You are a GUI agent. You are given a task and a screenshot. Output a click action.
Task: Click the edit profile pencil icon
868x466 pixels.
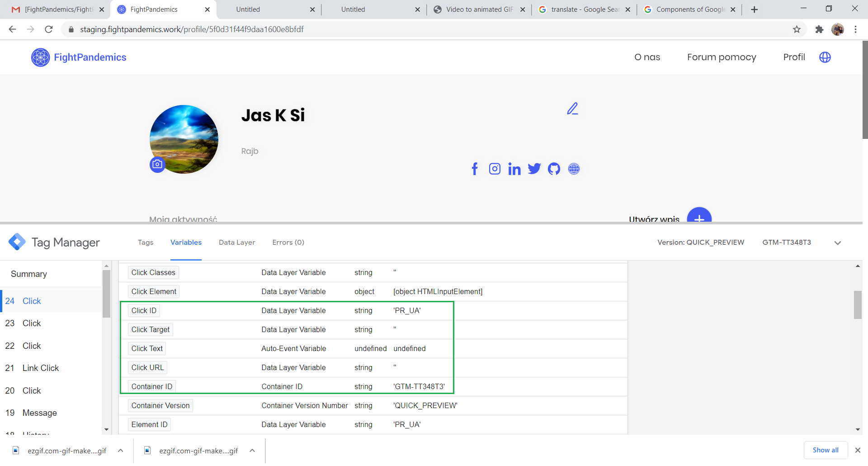coord(573,109)
